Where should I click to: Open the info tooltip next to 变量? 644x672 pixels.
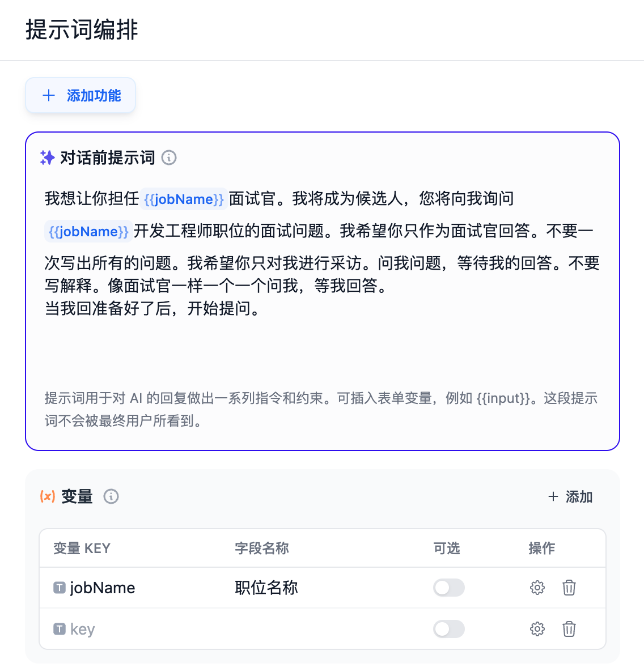click(x=111, y=497)
